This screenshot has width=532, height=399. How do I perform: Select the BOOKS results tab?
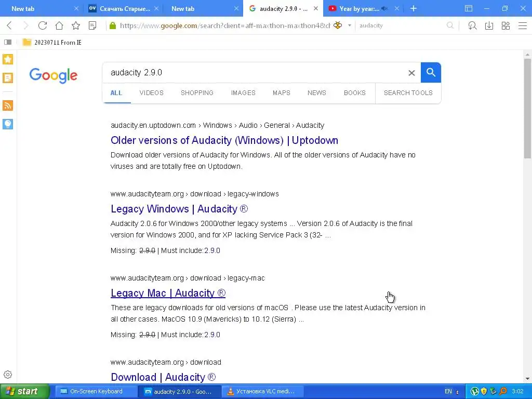[354, 93]
